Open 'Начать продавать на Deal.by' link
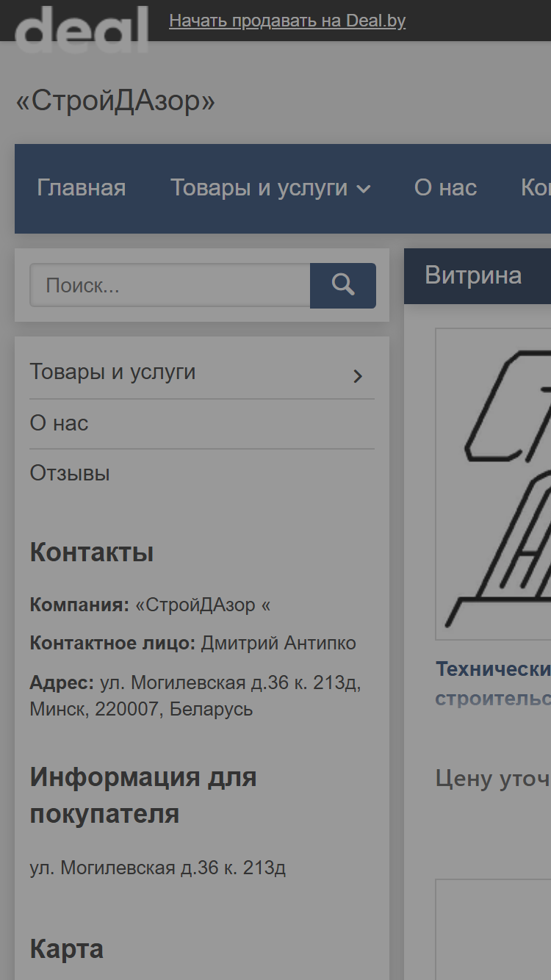This screenshot has height=980, width=551. click(287, 21)
